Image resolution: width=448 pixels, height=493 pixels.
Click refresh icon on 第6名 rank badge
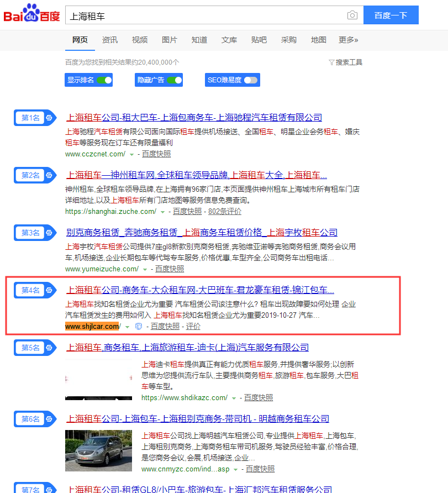[x=49, y=419]
